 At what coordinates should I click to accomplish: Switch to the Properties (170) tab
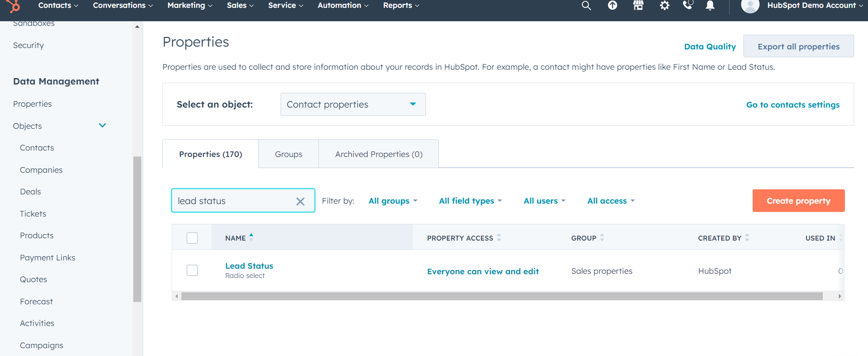tap(210, 154)
